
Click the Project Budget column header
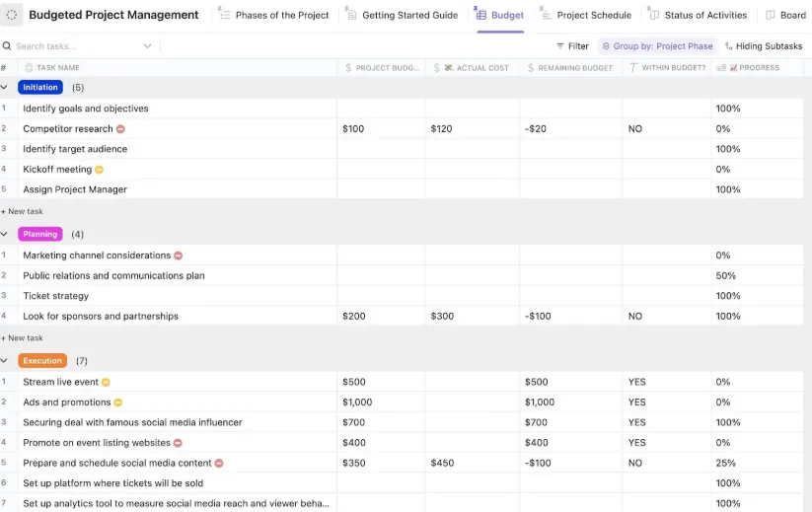click(382, 68)
